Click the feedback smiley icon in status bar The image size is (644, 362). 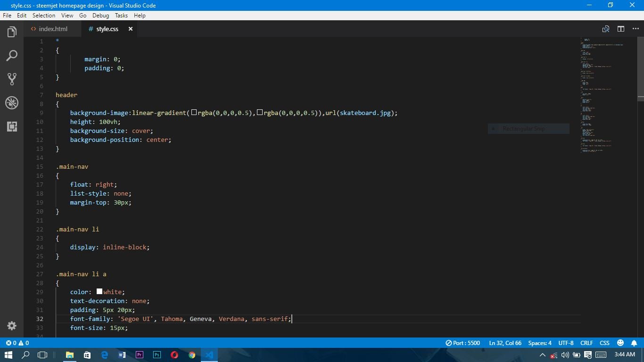(620, 343)
